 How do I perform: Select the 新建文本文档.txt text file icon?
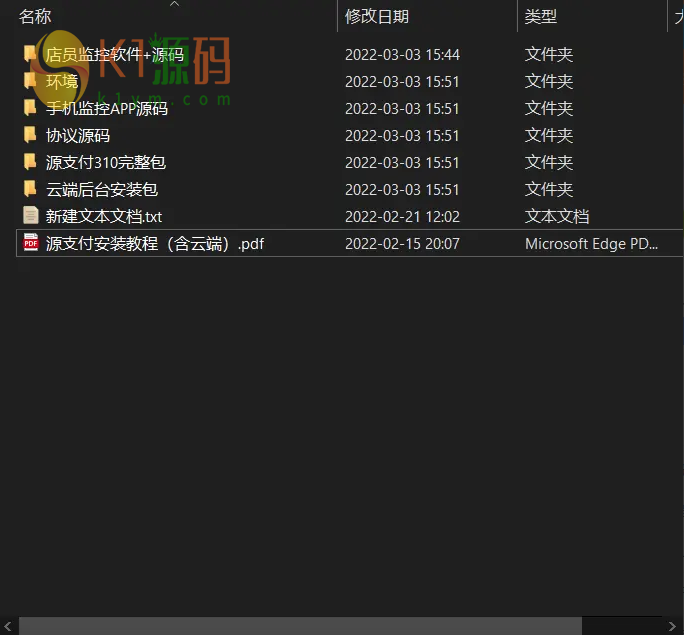[31, 216]
